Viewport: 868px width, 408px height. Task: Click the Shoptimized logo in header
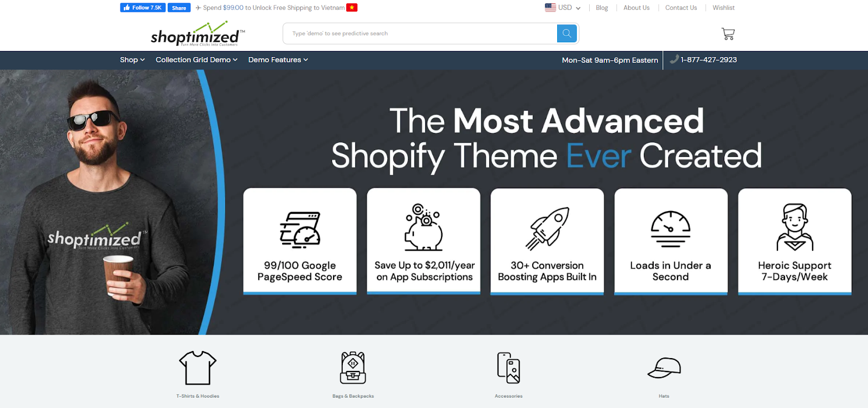tap(197, 34)
